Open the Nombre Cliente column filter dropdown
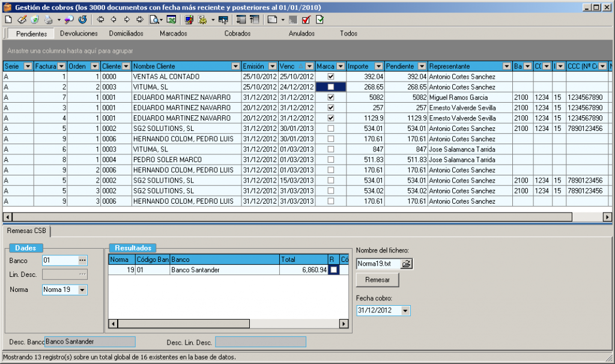Viewport: 615px width, 364px height. pyautogui.click(x=235, y=66)
